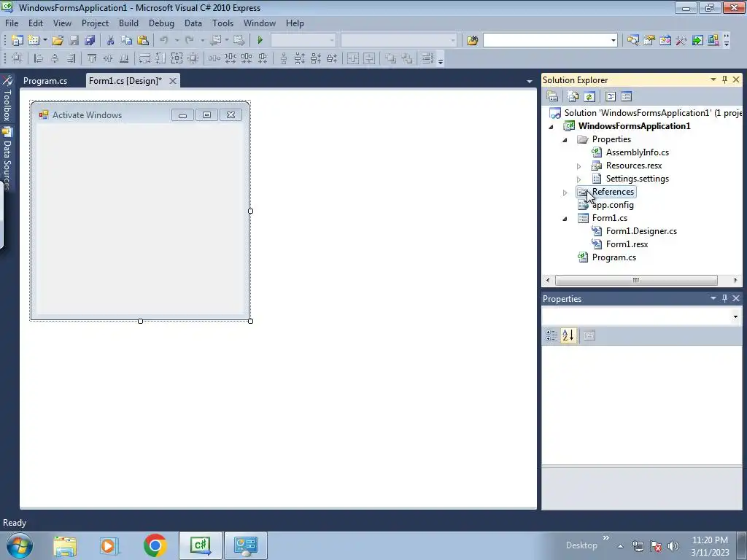
Task: Switch to the Program.cs tab
Action: coord(45,80)
